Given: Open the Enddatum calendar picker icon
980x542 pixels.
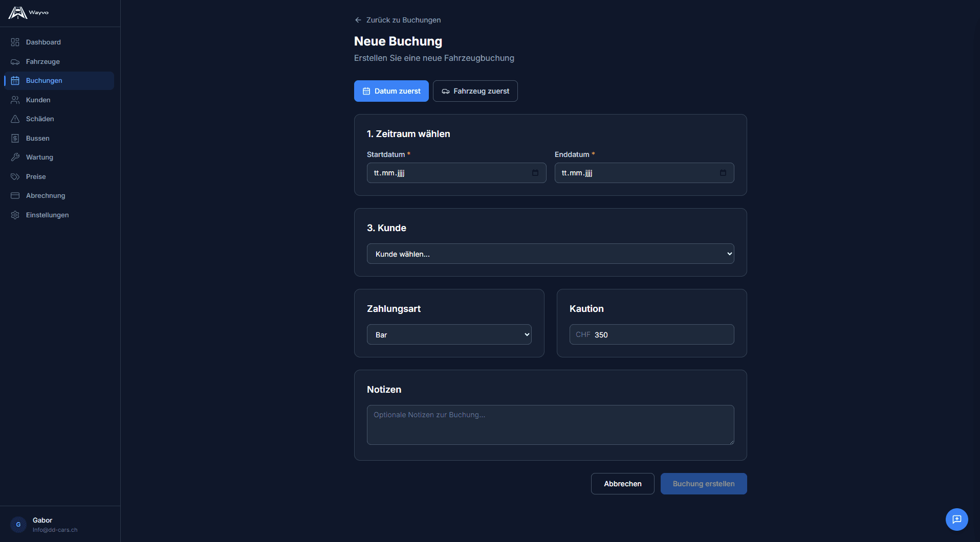Looking at the screenshot, I should pos(723,173).
